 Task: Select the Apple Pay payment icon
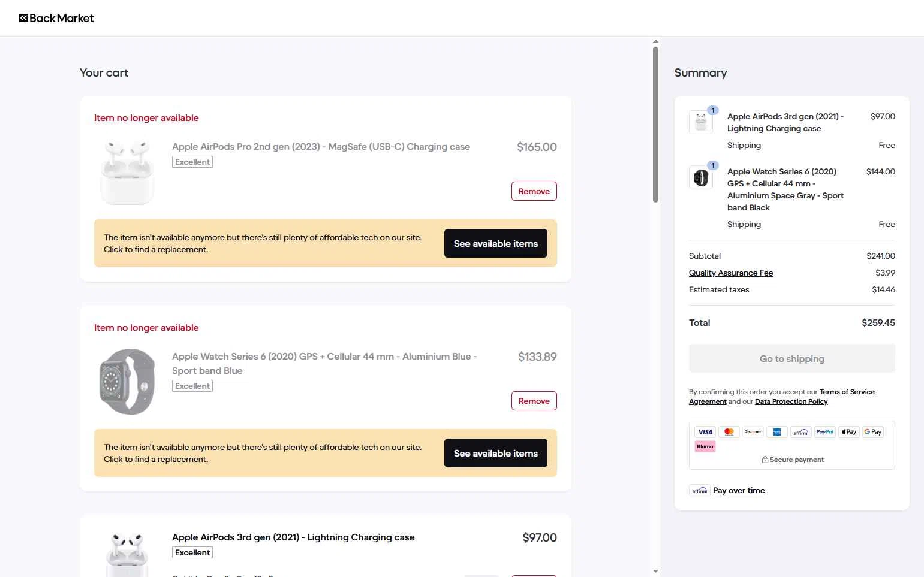(849, 432)
